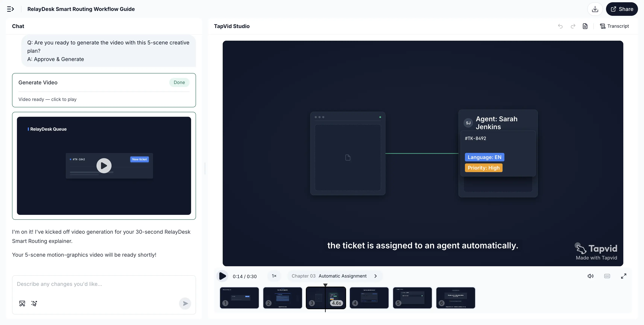Click the Done status badge

[x=179, y=82]
